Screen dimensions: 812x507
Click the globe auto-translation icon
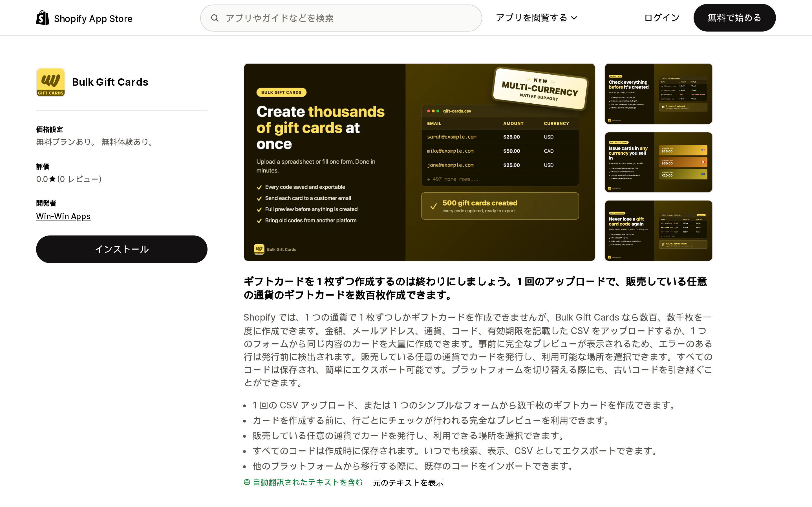click(x=247, y=482)
